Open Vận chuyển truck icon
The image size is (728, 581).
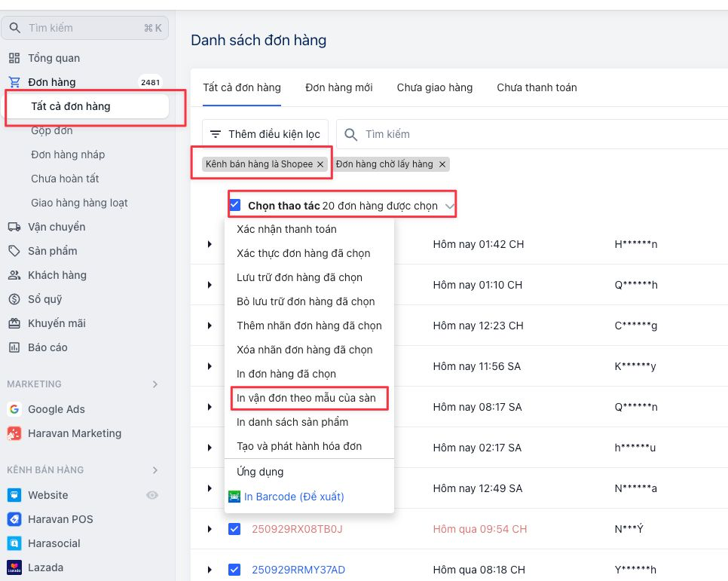14,227
